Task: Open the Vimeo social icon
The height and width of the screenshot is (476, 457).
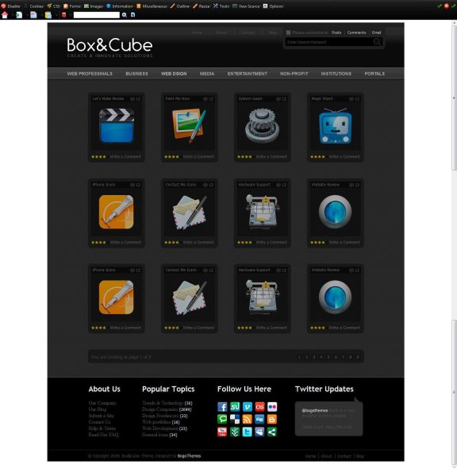Action: point(248,407)
